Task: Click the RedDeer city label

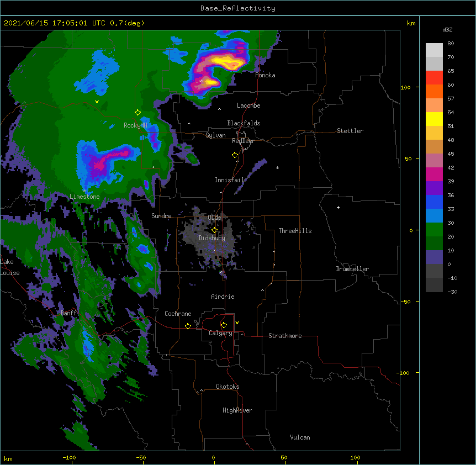Action: [243, 141]
